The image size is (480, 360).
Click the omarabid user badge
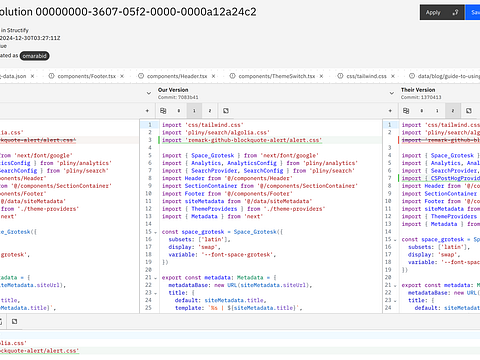pyautogui.click(x=35, y=56)
